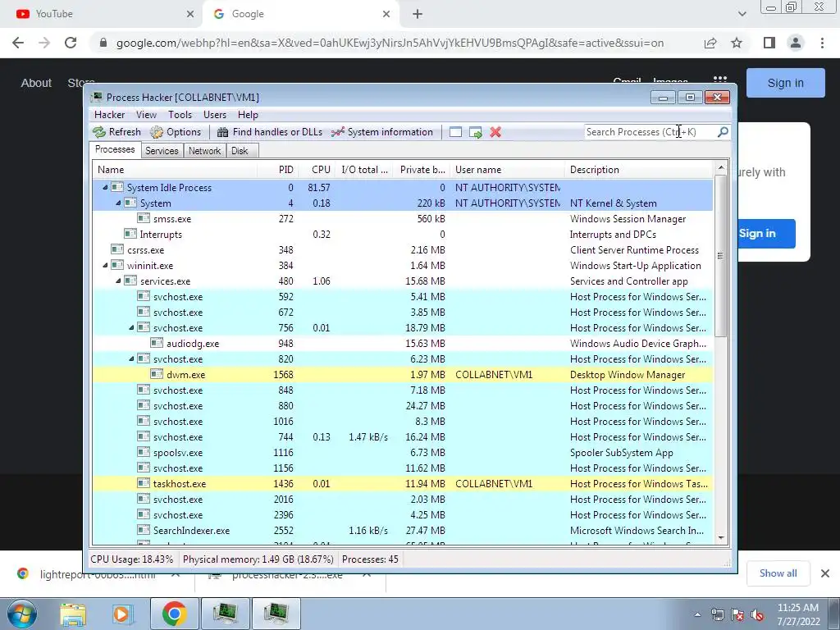Click the CPU Usage status bar entry
The height and width of the screenshot is (630, 840).
pos(132,559)
